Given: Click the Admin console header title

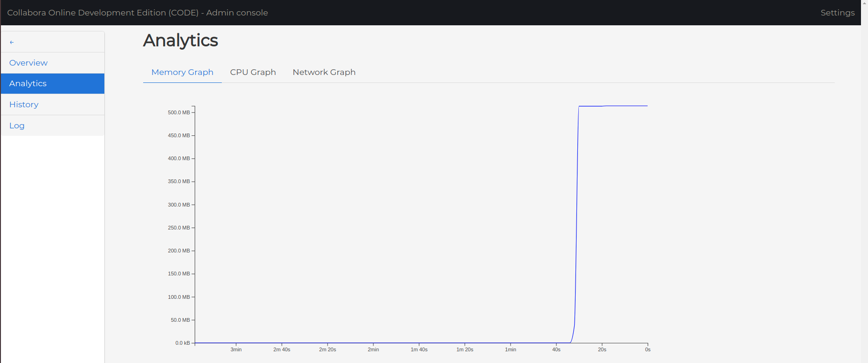Looking at the screenshot, I should tap(138, 13).
